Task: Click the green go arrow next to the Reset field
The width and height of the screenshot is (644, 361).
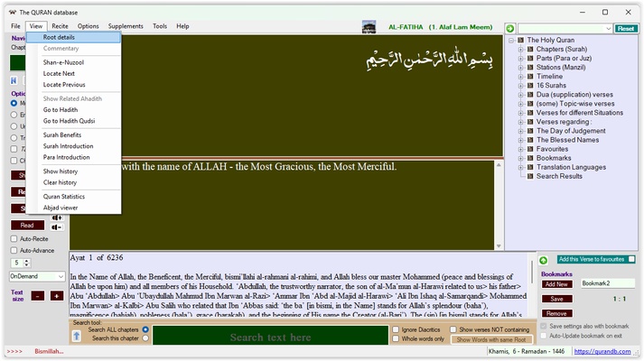Action: pyautogui.click(x=510, y=28)
